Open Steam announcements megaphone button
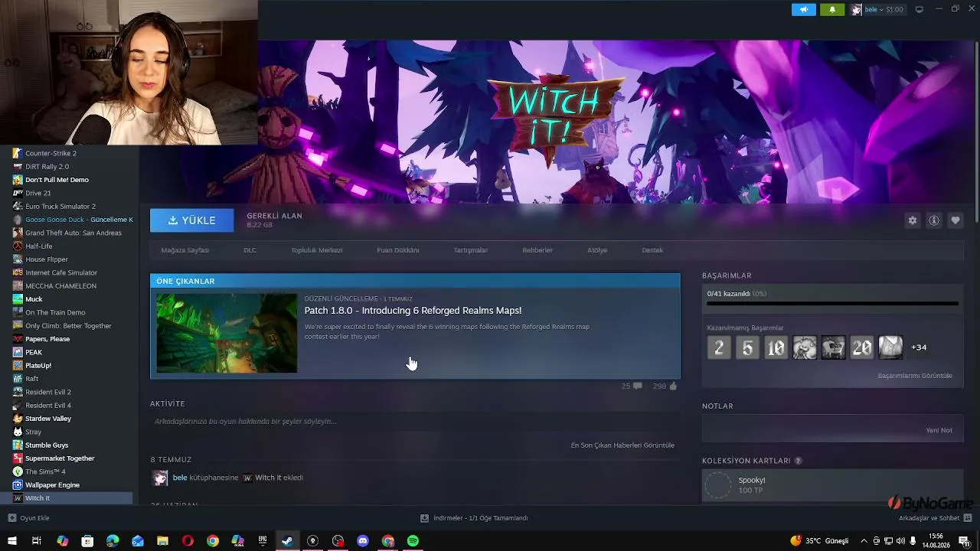The height and width of the screenshot is (551, 980). tap(803, 9)
